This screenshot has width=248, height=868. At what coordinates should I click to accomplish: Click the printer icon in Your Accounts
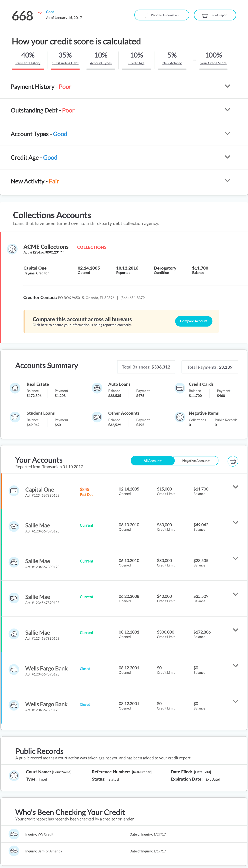tap(232, 461)
